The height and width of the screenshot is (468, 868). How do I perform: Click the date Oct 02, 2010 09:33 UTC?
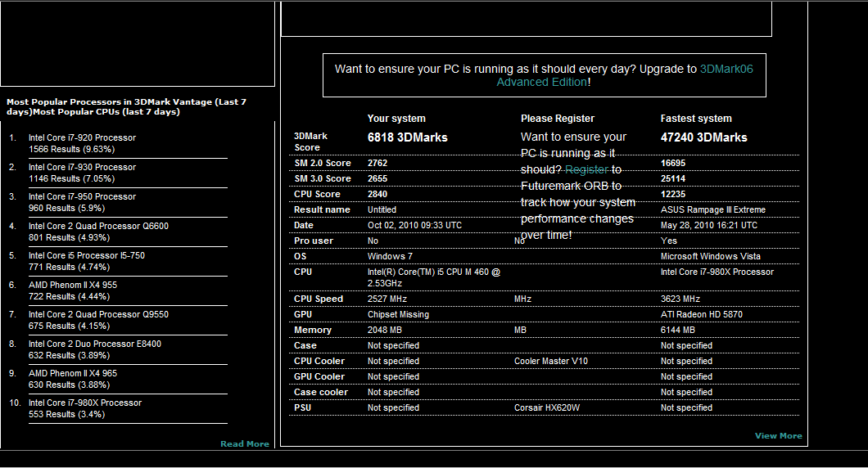coord(414,225)
